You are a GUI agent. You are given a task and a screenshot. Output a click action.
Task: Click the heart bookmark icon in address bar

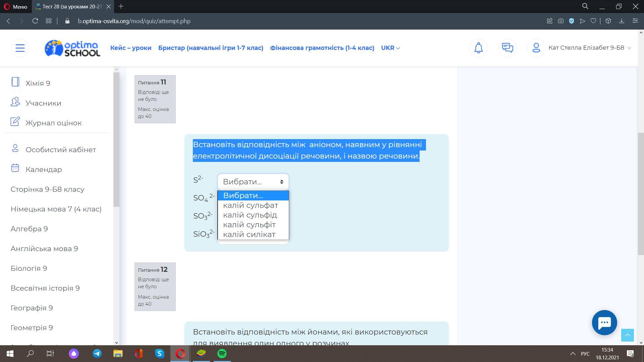[593, 21]
